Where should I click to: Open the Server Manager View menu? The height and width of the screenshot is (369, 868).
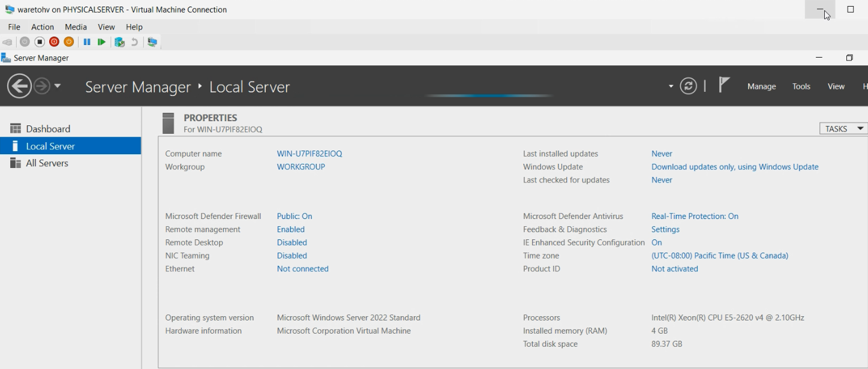pos(836,86)
